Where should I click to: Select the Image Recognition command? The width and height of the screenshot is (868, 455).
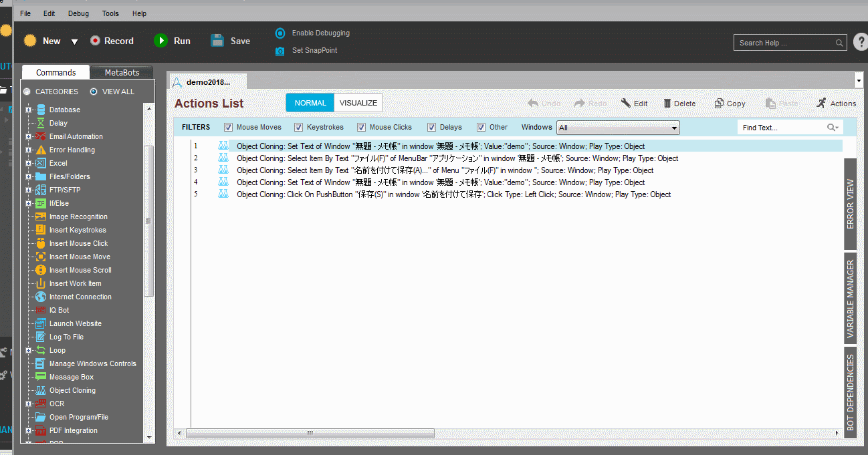pos(78,216)
